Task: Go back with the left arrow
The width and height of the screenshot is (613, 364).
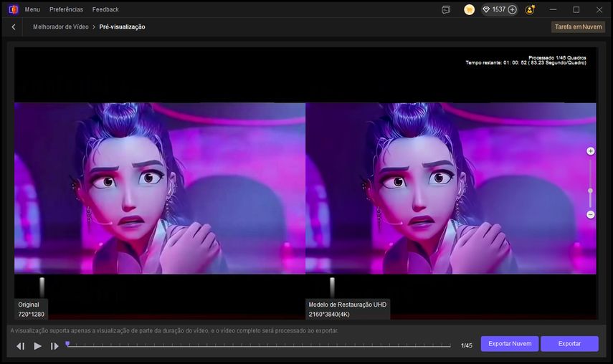Action: [14, 27]
